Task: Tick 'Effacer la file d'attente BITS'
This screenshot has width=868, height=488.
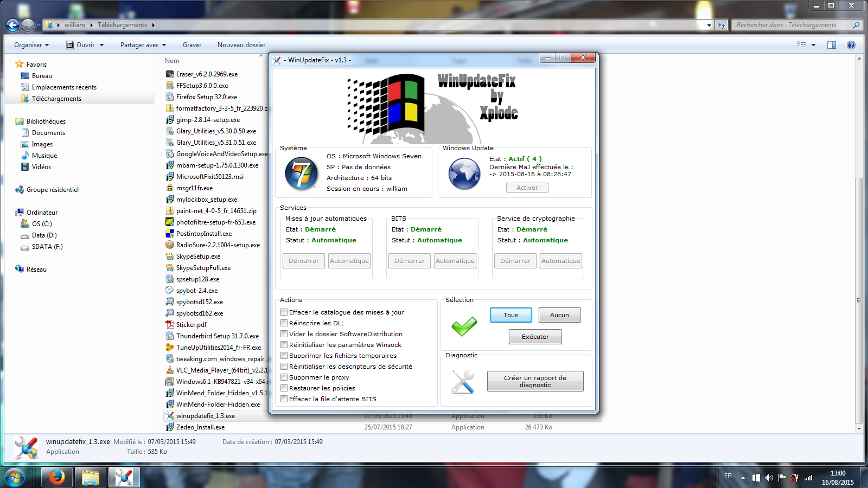Action: (x=284, y=399)
